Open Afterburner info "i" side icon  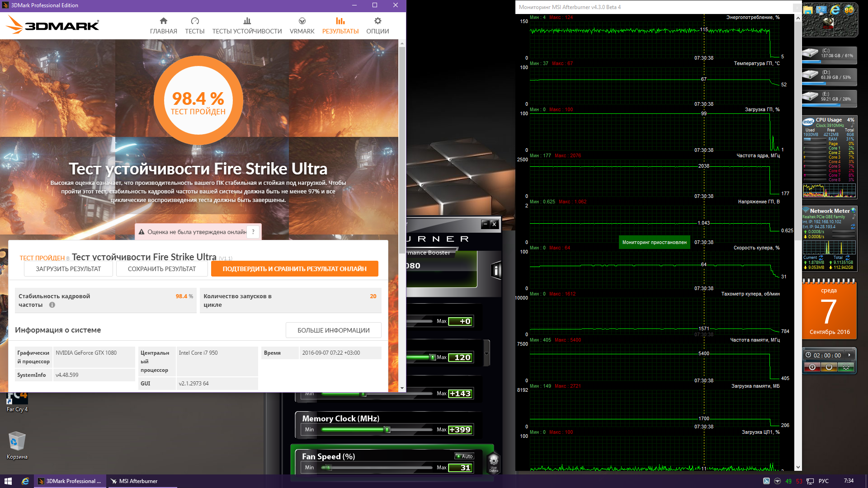click(496, 270)
